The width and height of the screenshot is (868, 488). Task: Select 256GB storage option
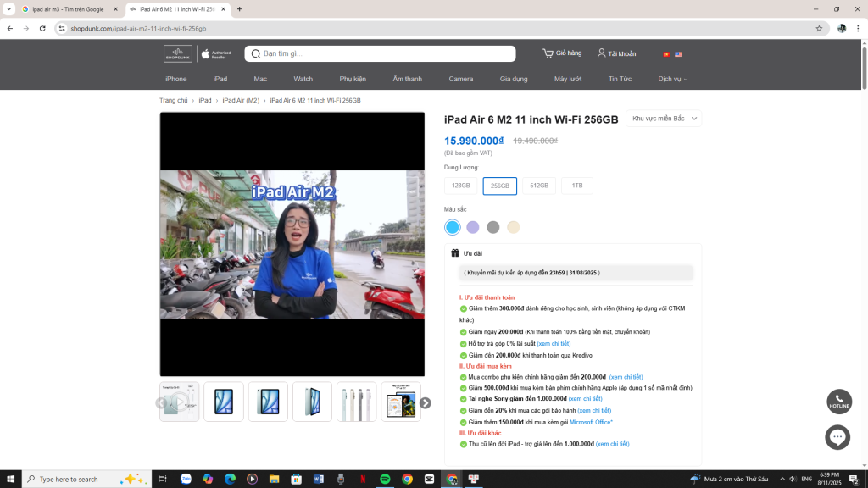(500, 186)
